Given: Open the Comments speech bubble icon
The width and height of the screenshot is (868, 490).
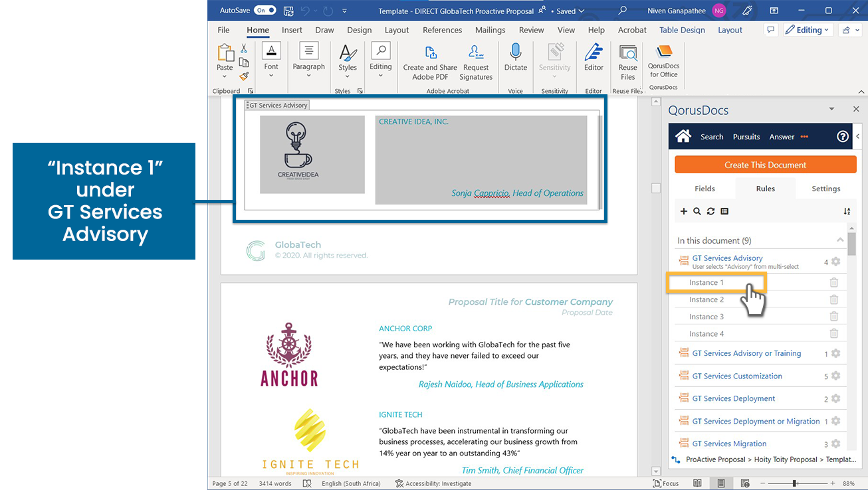Looking at the screenshot, I should point(770,30).
